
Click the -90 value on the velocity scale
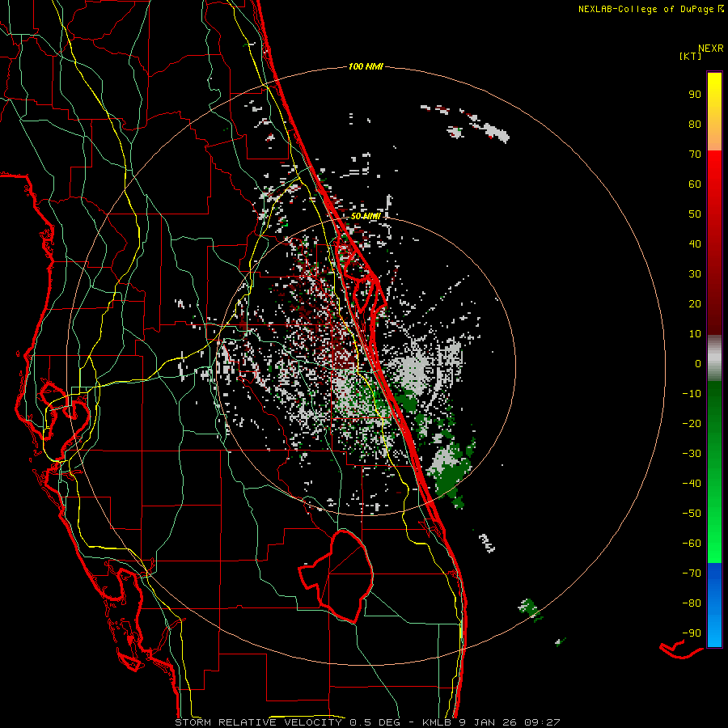coord(692,633)
